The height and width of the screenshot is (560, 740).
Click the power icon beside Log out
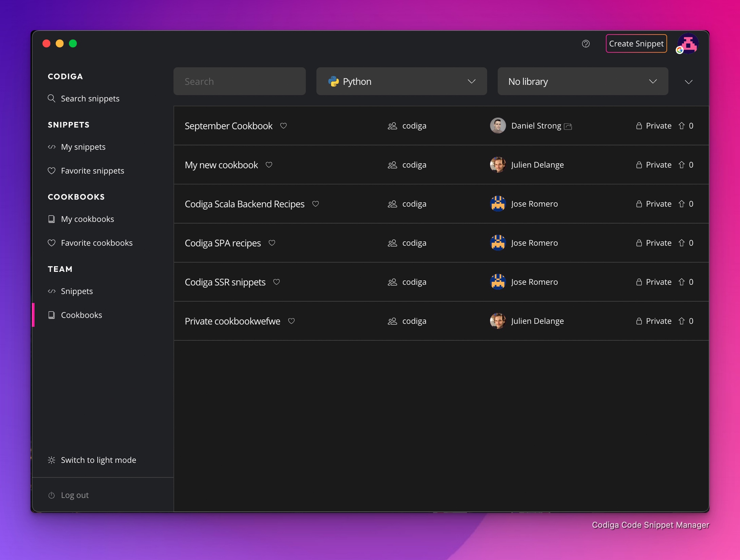[x=52, y=495]
